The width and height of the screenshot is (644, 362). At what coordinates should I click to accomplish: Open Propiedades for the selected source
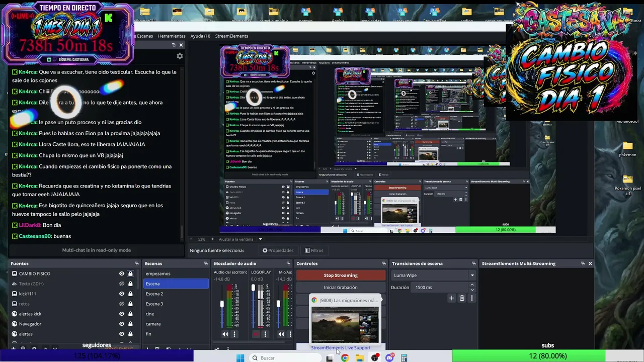tap(278, 250)
